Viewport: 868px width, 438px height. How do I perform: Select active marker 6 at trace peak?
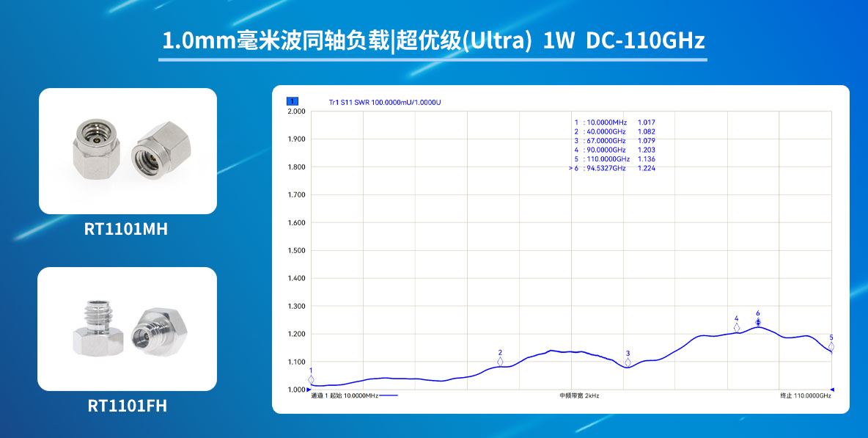758,322
